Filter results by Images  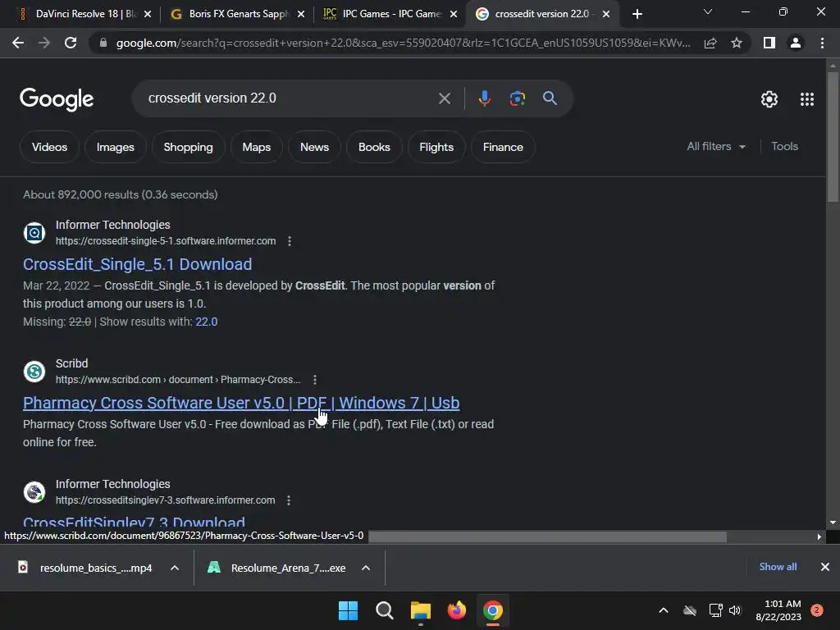pyautogui.click(x=115, y=147)
